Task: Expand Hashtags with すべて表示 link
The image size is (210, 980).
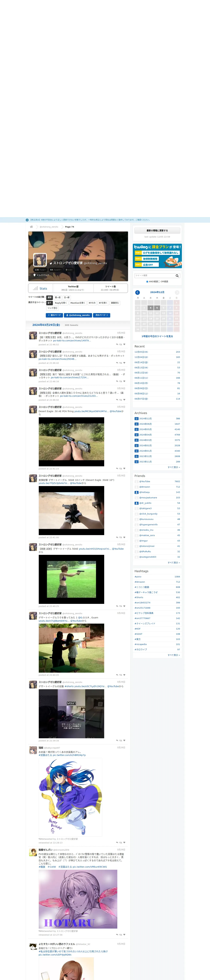Action: click(174, 655)
